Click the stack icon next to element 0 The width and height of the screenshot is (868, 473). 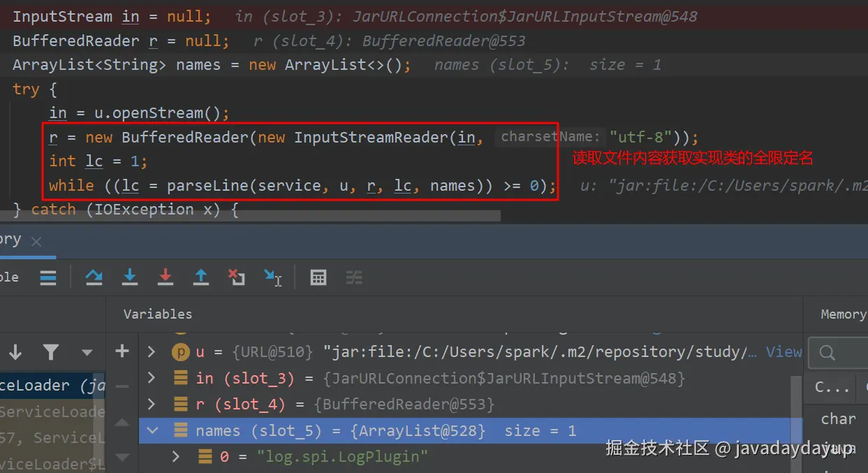[205, 456]
